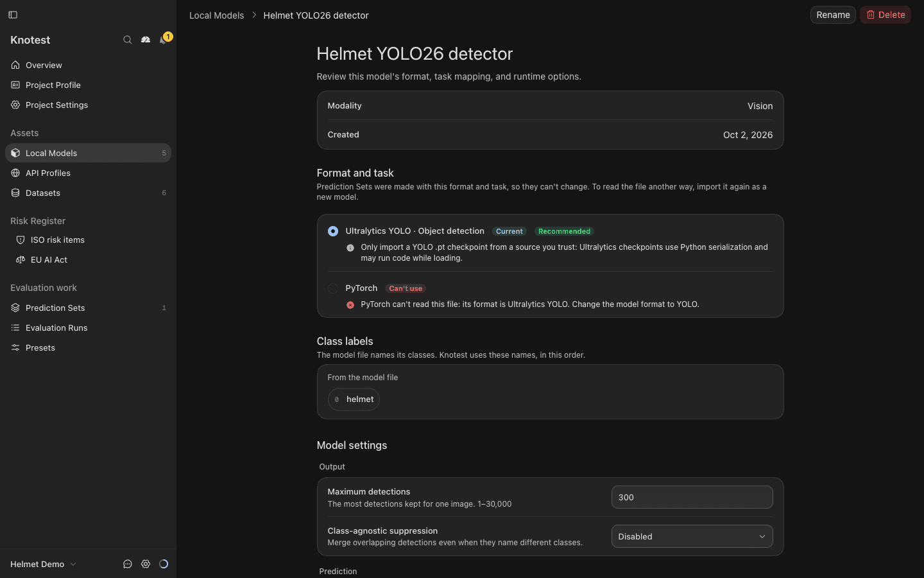Open Local Models in the sidebar

[88, 153]
